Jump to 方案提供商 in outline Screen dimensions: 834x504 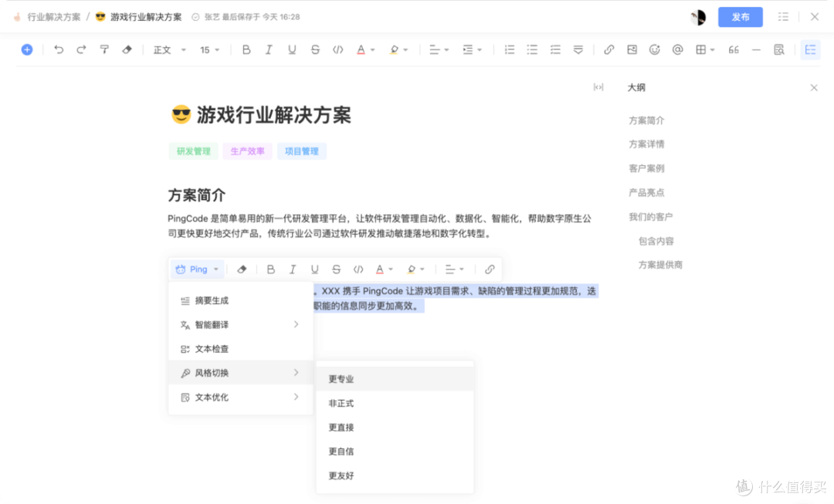tap(660, 265)
